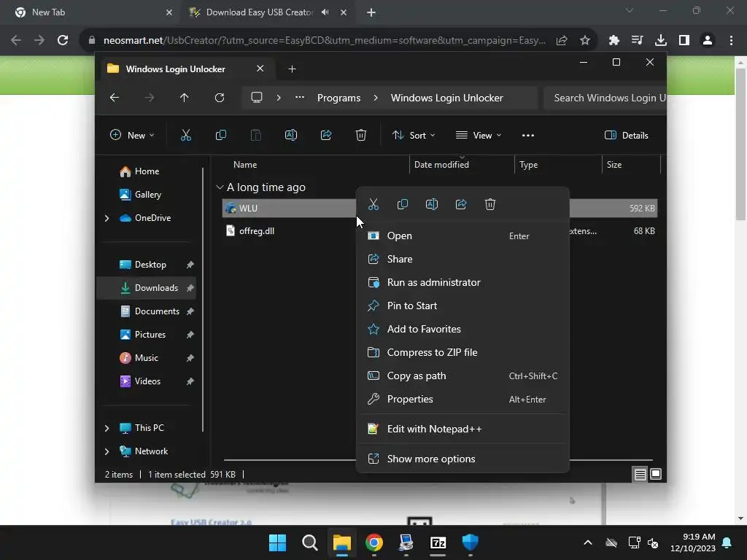
Task: Switch to large thumbnails view layout
Action: [656, 474]
